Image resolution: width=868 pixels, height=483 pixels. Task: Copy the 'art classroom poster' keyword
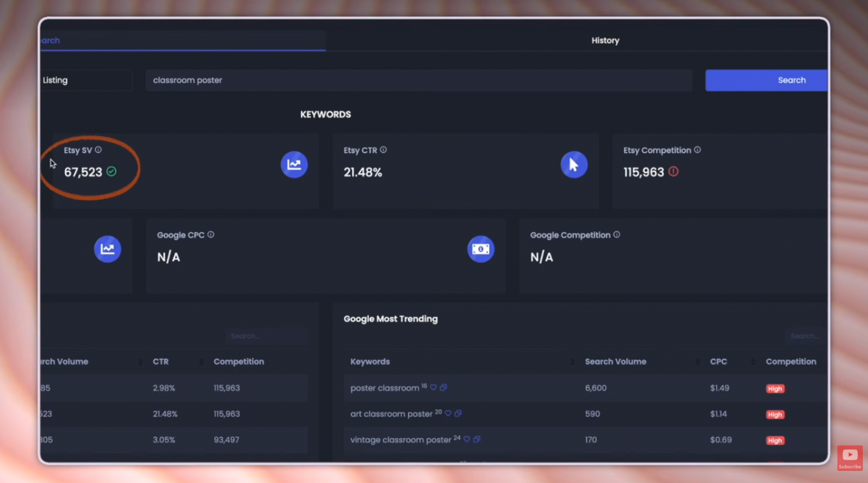pos(458,414)
